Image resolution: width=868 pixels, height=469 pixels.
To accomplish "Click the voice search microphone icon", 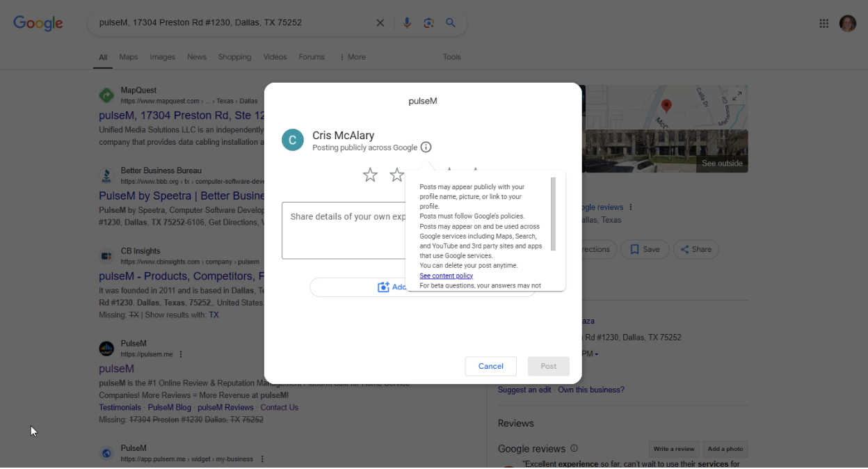I will [x=407, y=23].
